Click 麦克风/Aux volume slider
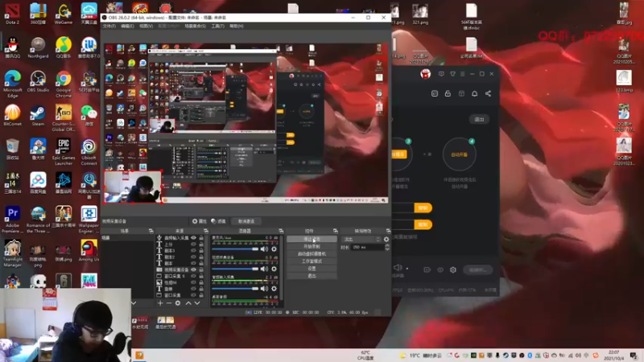This screenshot has height=362, width=644. click(x=235, y=249)
